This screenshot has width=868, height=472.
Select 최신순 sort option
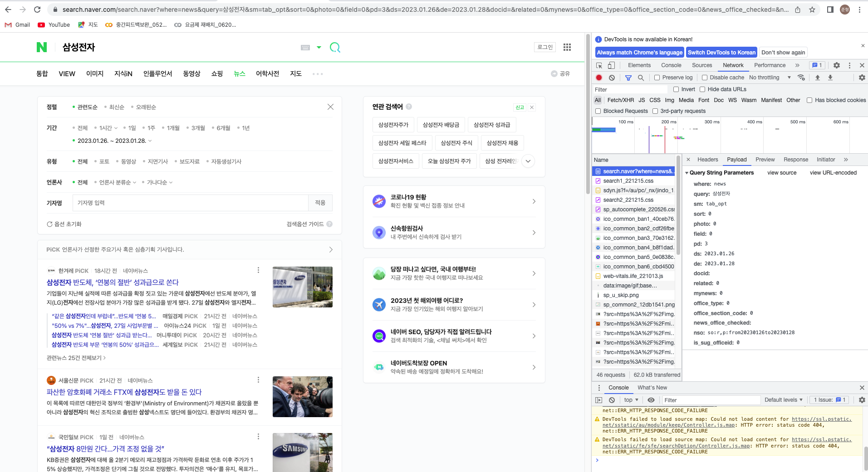(x=117, y=107)
